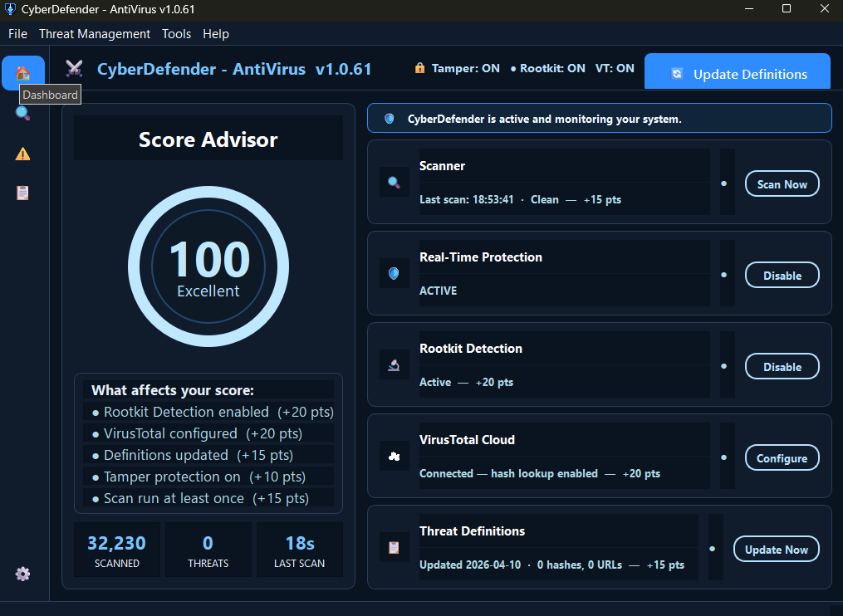Open the File menu
The height and width of the screenshot is (616, 843).
point(17,34)
